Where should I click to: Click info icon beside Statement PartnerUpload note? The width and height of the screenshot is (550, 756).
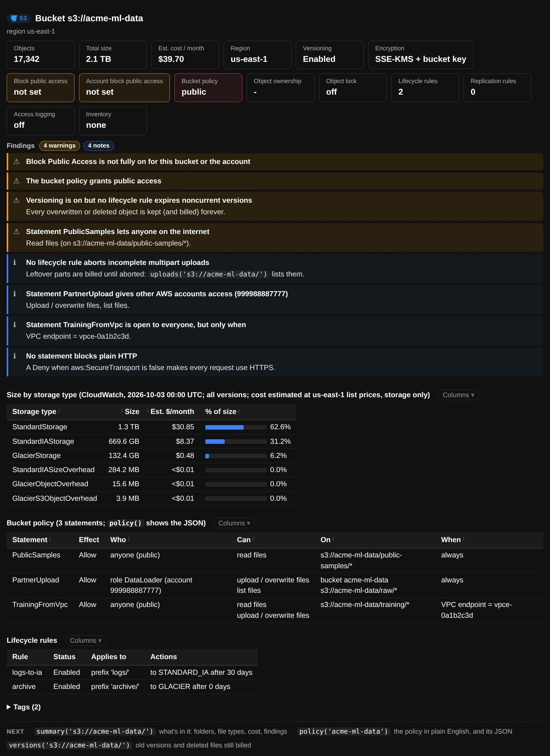point(15,294)
